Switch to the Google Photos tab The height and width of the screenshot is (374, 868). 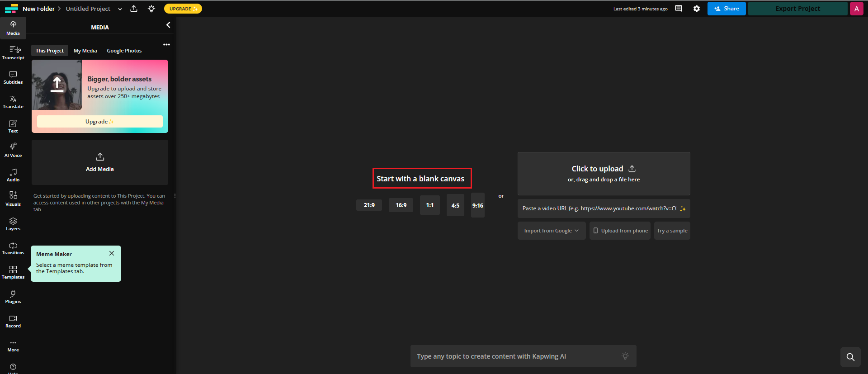coord(124,51)
